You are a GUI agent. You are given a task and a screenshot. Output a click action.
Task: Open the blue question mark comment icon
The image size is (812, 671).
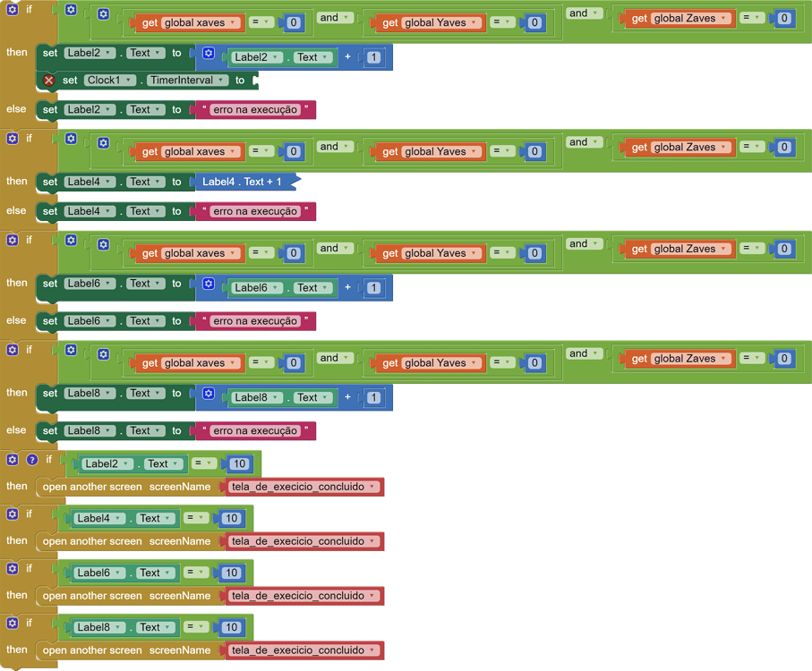(x=32, y=460)
